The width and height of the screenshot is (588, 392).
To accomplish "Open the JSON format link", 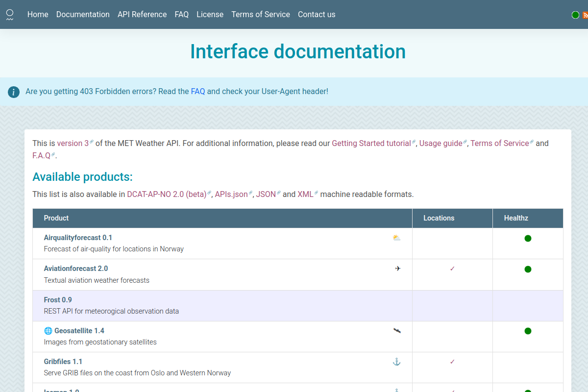I will (x=268, y=194).
